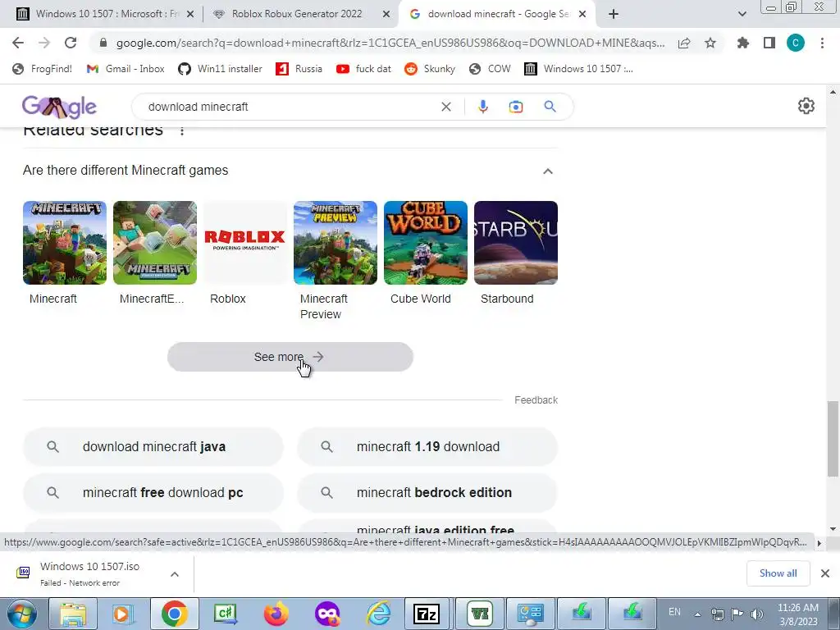Open the Windows 10 1507.iso failed download item
The width and height of the screenshot is (840, 630).
(89, 573)
